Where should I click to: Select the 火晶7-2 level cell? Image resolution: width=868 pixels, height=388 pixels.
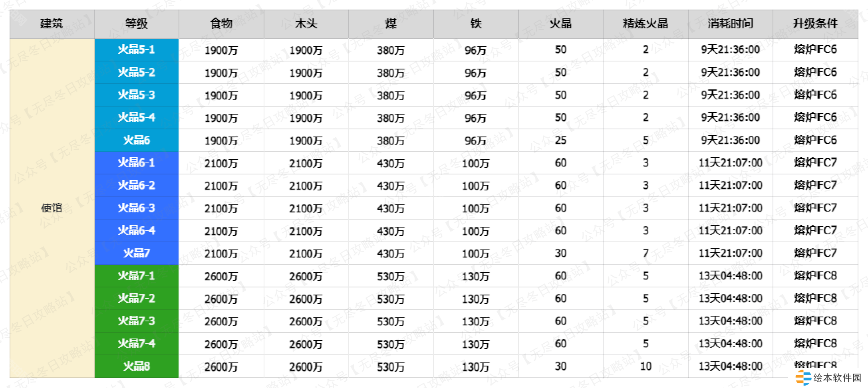pos(137,299)
